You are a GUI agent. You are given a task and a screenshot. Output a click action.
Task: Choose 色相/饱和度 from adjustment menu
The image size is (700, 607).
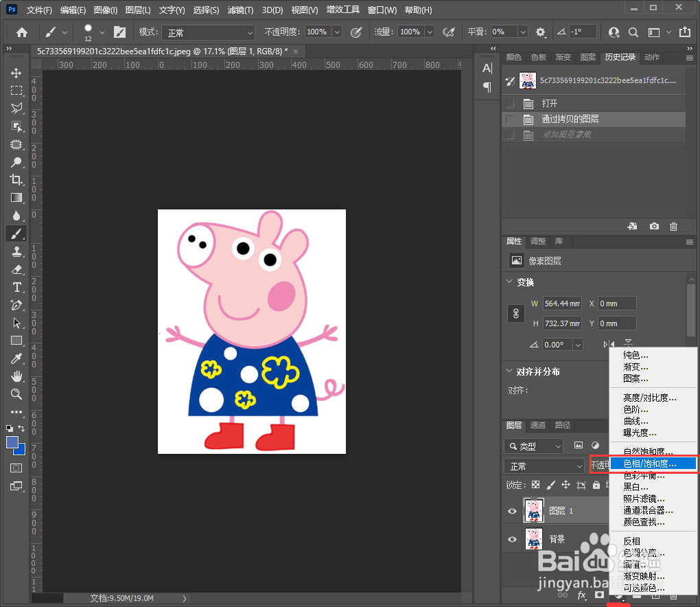pos(649,464)
